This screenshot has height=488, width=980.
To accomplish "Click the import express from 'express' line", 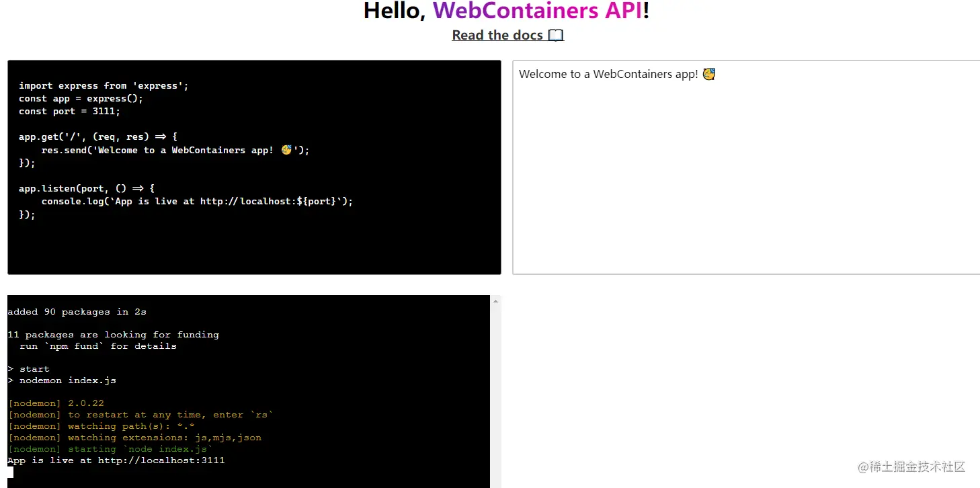I will coord(104,85).
